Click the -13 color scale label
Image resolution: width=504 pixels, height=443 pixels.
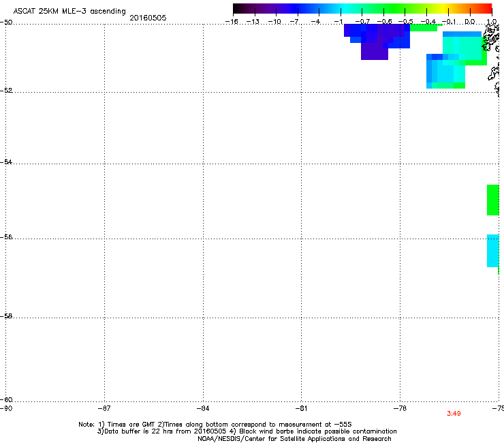pyautogui.click(x=253, y=22)
